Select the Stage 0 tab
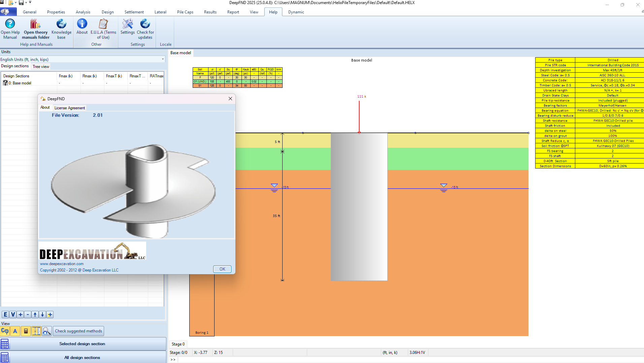The height and width of the screenshot is (363, 644). coord(178,344)
